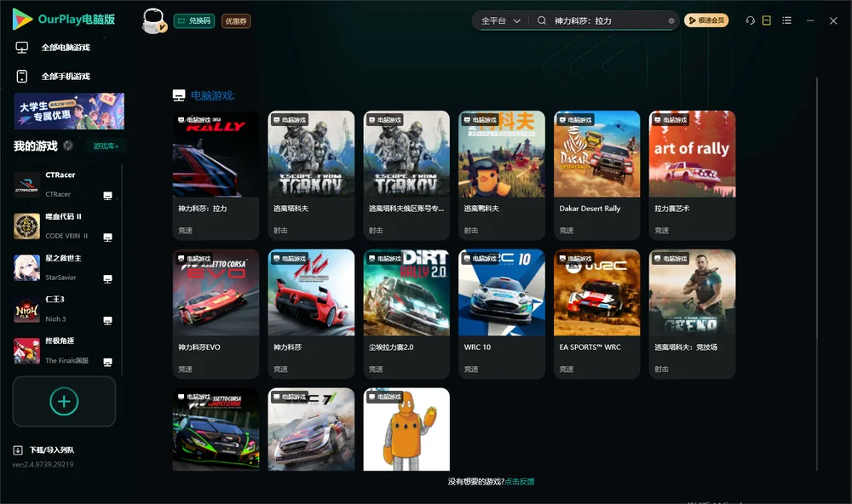Click the OurPlay logo icon
Screen dimensions: 852x504
pyautogui.click(x=22, y=19)
